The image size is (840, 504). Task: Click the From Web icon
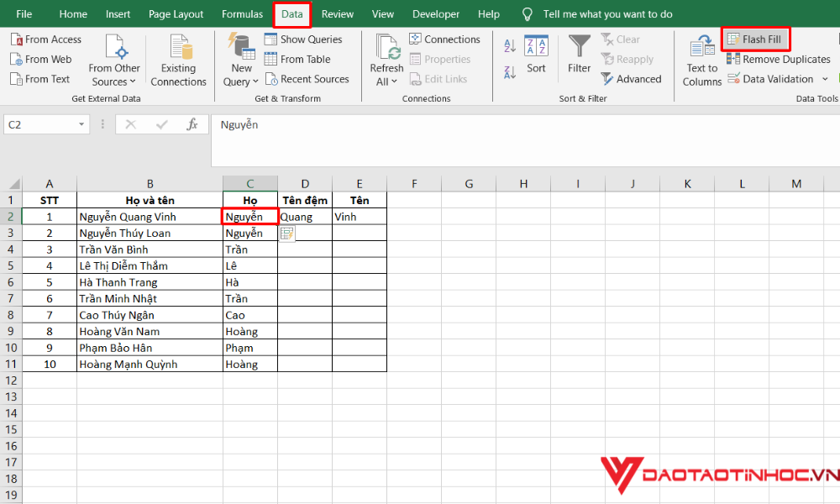click(16, 59)
